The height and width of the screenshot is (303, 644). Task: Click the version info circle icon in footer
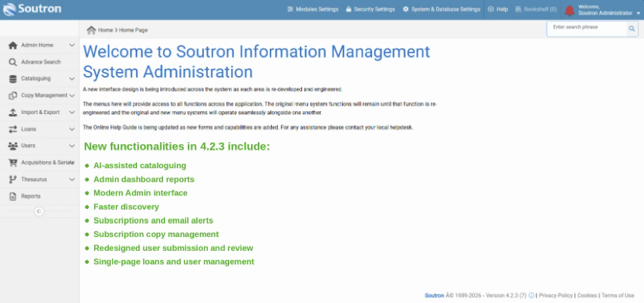point(531,295)
